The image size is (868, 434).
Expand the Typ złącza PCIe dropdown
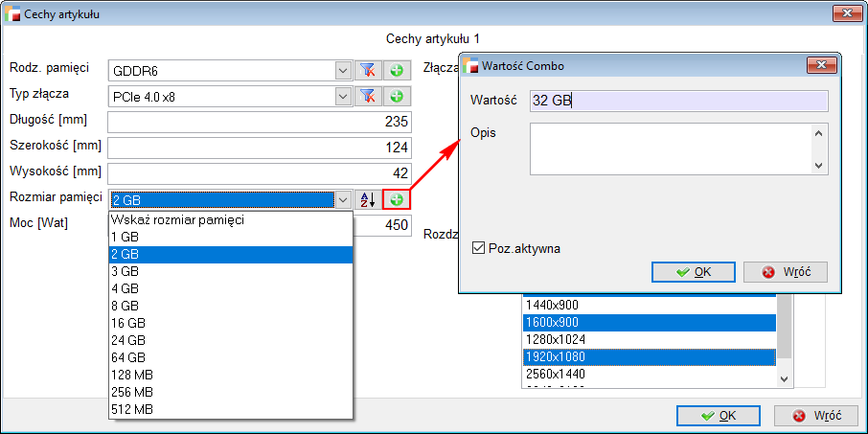[343, 96]
